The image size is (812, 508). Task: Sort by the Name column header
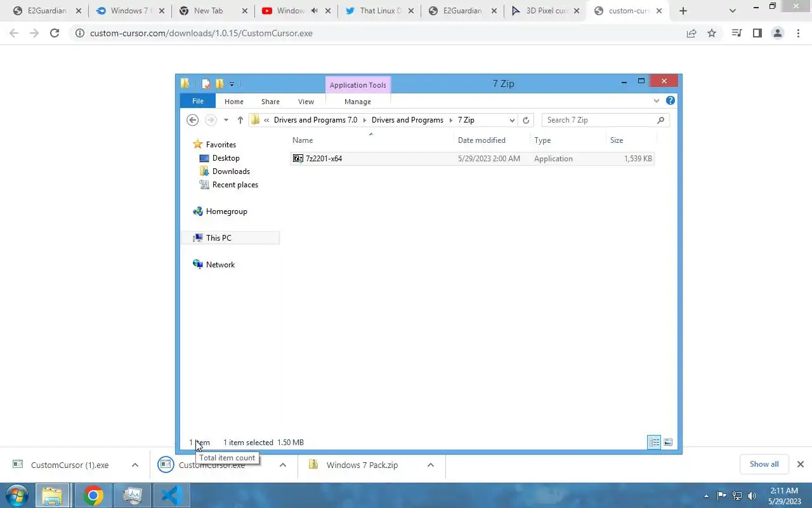pyautogui.click(x=371, y=140)
